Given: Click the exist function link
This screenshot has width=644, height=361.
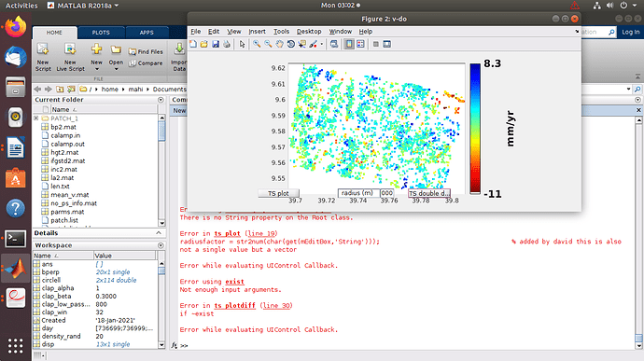Looking at the screenshot, I should coord(234,282).
